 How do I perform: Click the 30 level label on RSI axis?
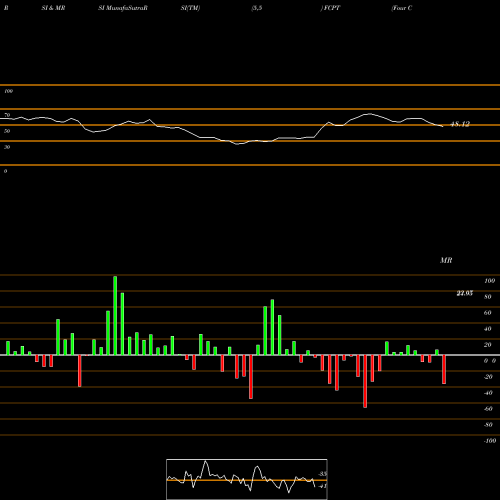7,147
